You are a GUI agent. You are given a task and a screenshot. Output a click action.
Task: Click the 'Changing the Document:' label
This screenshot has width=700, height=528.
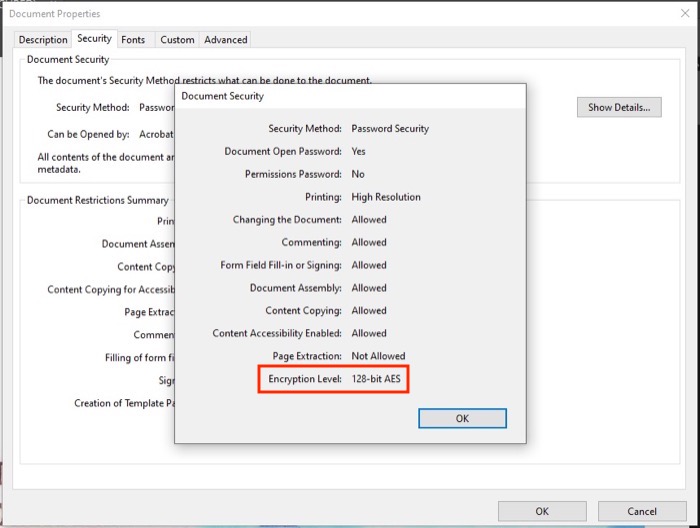287,220
